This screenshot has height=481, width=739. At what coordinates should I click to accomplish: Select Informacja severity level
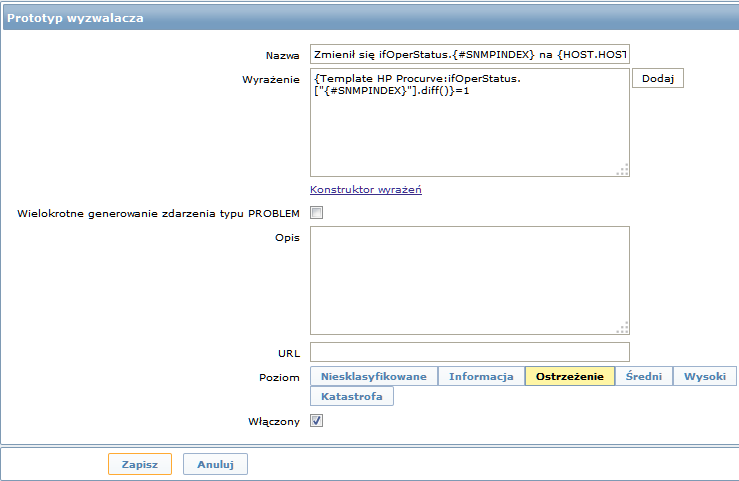click(481, 376)
